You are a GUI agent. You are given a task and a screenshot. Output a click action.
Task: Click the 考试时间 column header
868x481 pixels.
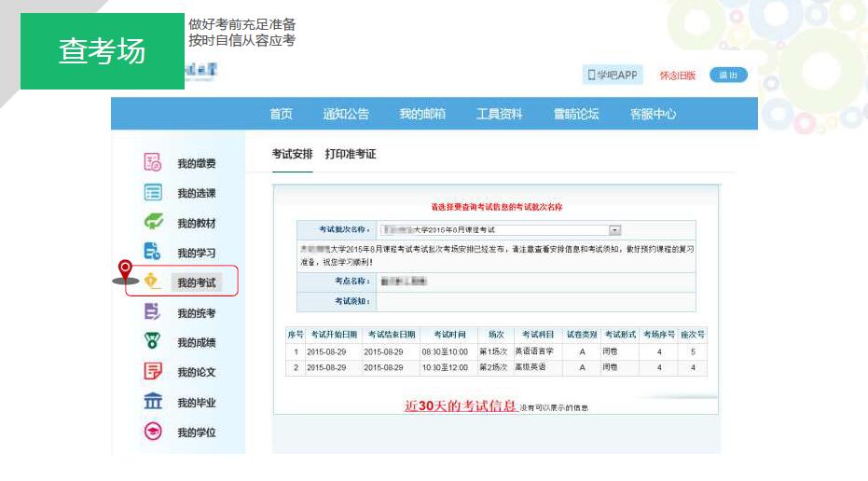(x=449, y=335)
